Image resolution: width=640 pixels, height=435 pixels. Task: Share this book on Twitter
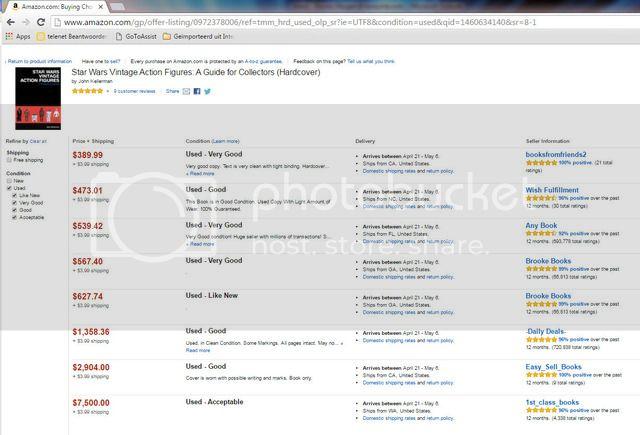click(207, 91)
